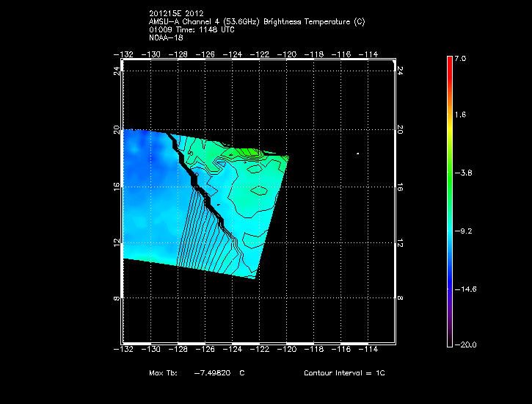This screenshot has height=404, width=532.
Task: Select the 201215E 2012 title text
Action: [x=176, y=14]
